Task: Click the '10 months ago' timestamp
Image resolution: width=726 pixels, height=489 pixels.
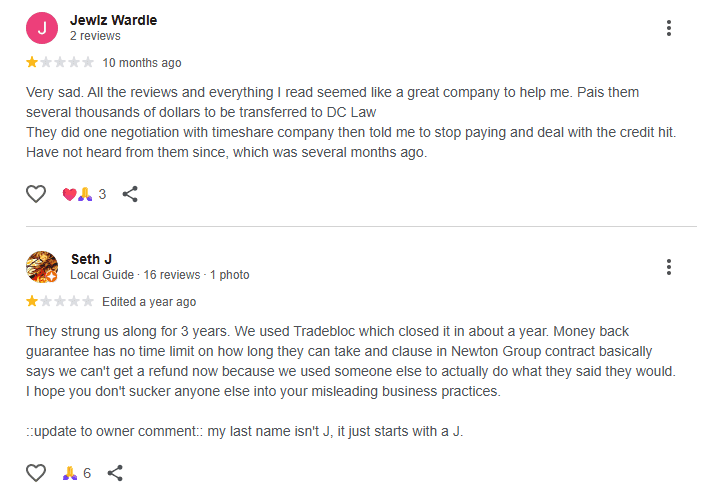Action: coord(142,63)
